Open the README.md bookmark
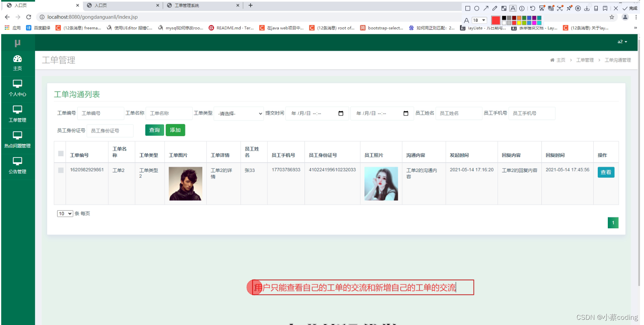The width and height of the screenshot is (644, 325). coord(231,28)
